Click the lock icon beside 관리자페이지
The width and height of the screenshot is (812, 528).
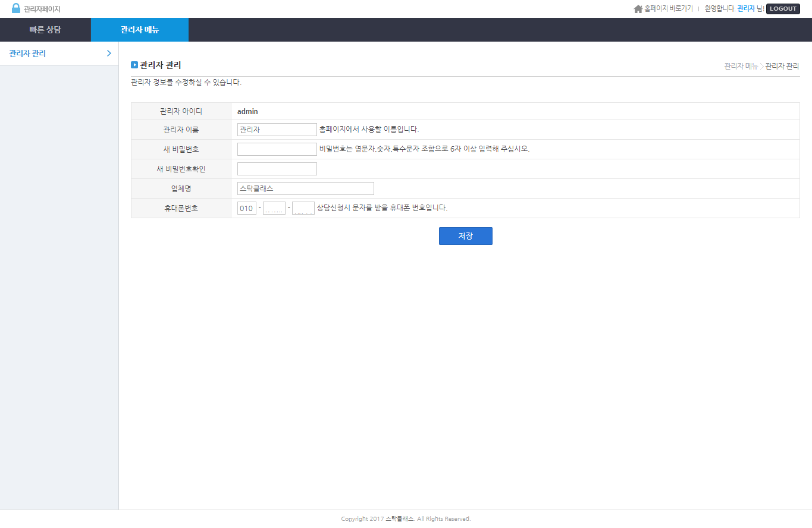(x=16, y=8)
